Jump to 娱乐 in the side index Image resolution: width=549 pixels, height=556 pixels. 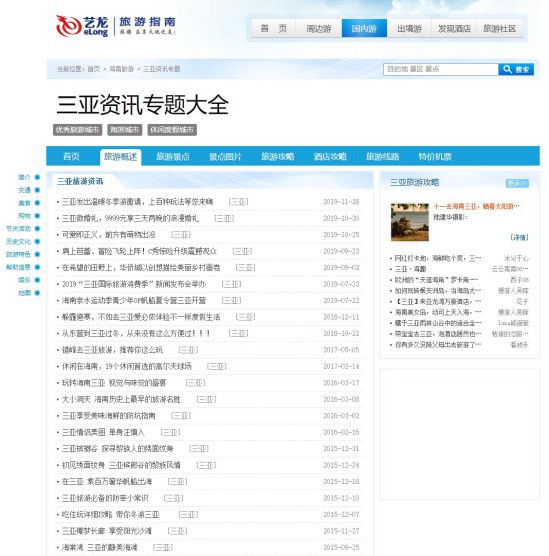pos(24,280)
